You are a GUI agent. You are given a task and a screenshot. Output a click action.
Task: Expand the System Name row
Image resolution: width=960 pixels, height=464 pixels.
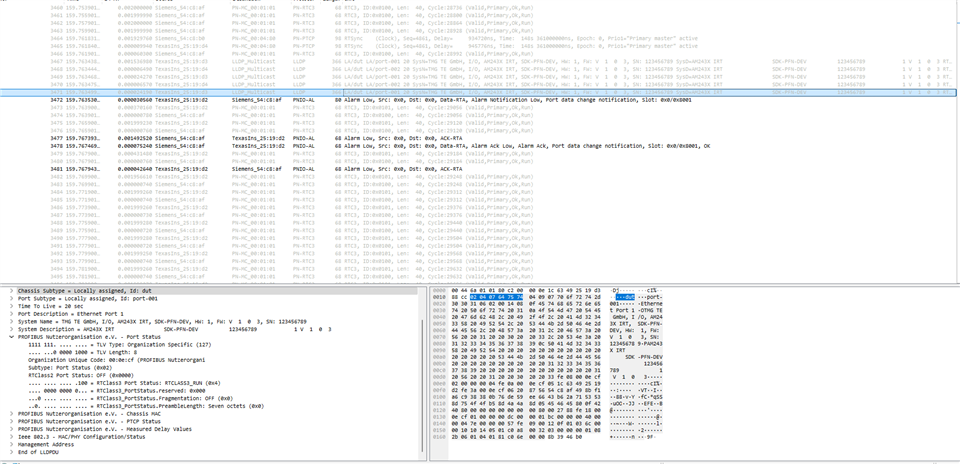[x=12, y=321]
